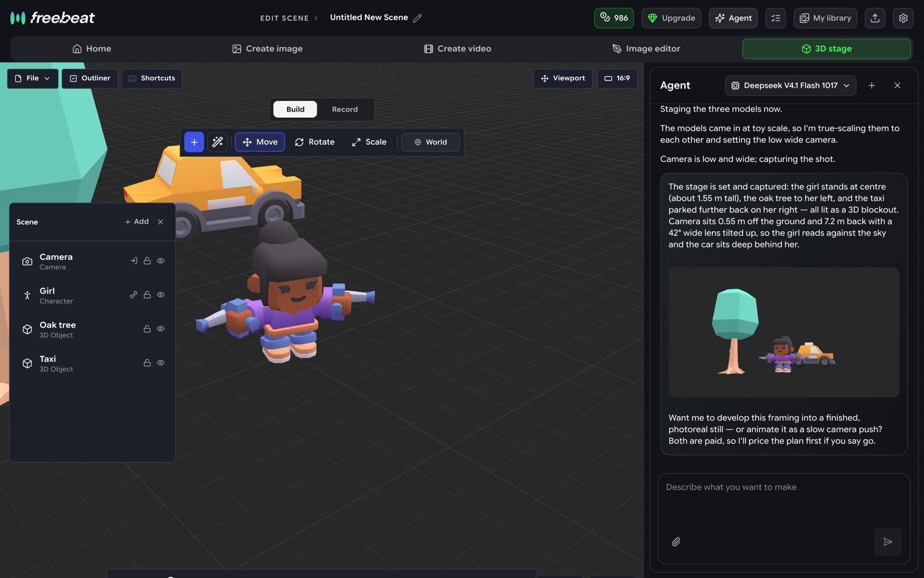The height and width of the screenshot is (578, 924).
Task: Activate the Move tool
Action: point(260,142)
